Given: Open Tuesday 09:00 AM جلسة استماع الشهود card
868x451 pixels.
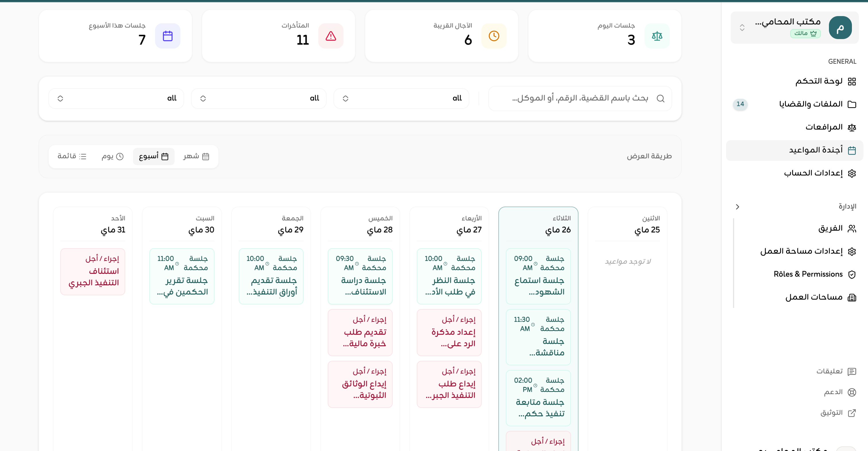Looking at the screenshot, I should pyautogui.click(x=538, y=276).
